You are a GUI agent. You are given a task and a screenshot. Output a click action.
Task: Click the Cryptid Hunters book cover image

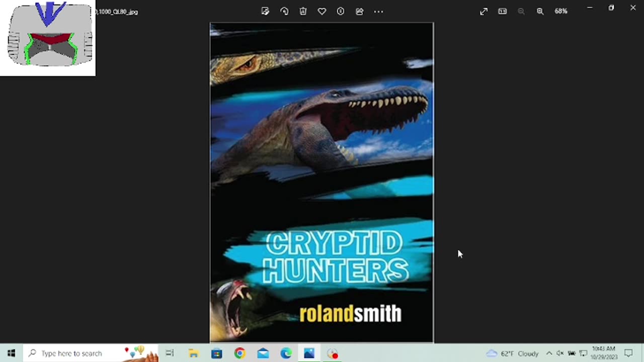[321, 183]
